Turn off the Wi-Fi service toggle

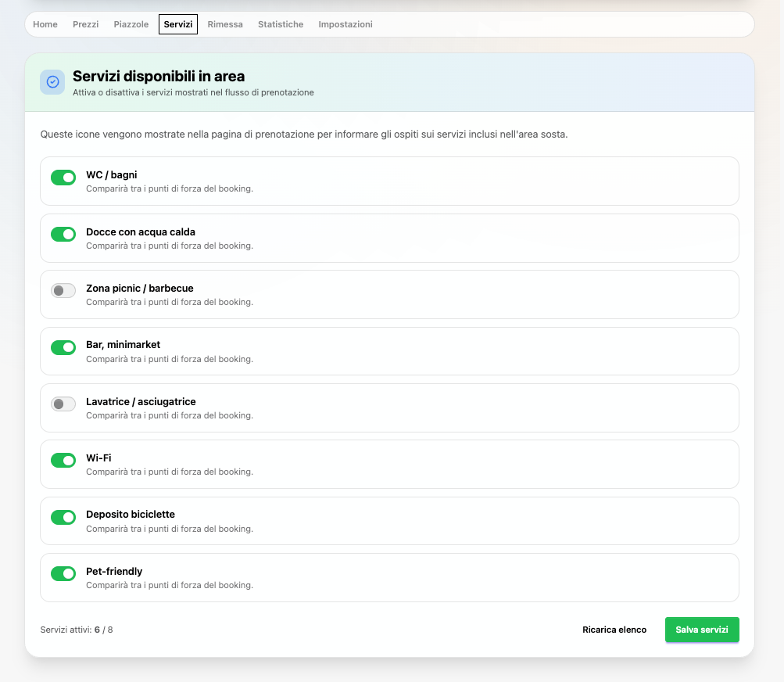[x=63, y=460]
